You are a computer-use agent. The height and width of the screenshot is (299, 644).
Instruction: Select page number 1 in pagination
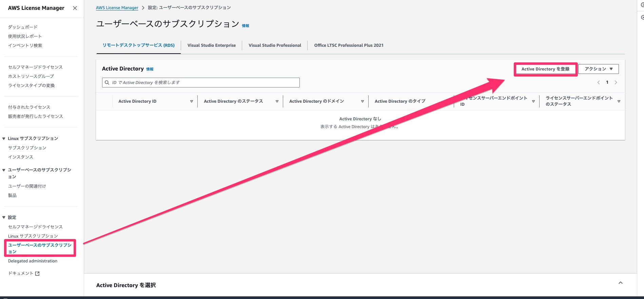coord(607,82)
